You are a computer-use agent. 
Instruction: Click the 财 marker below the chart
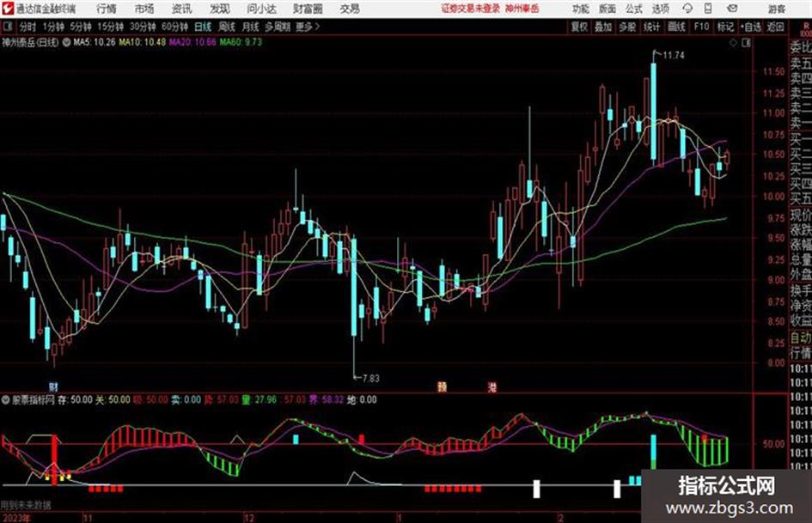point(53,386)
